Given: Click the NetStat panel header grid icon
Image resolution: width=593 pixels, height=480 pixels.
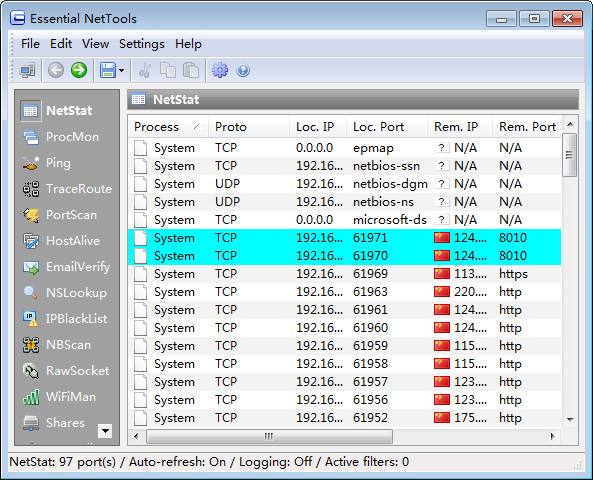Looking at the screenshot, I should (138, 99).
